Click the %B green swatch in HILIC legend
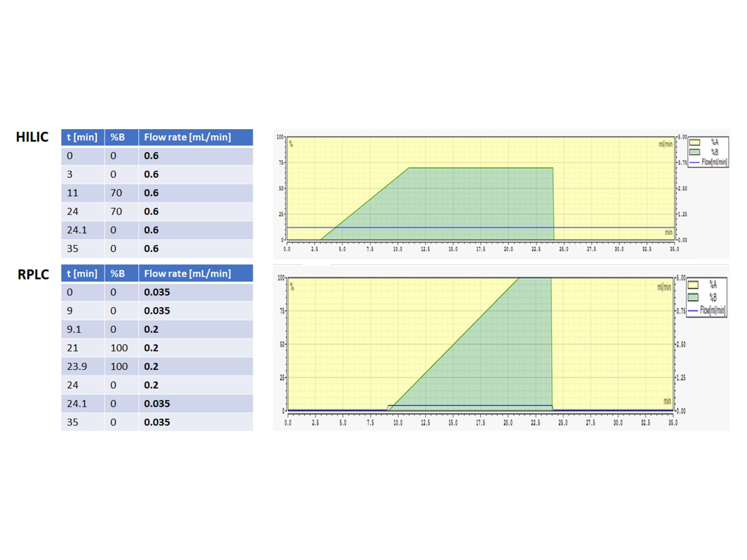 tap(694, 152)
